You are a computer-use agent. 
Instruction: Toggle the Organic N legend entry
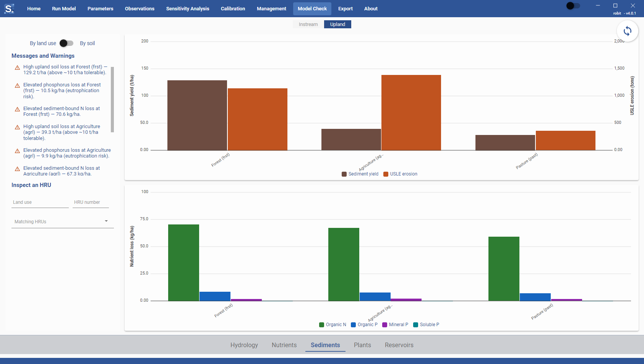point(333,325)
